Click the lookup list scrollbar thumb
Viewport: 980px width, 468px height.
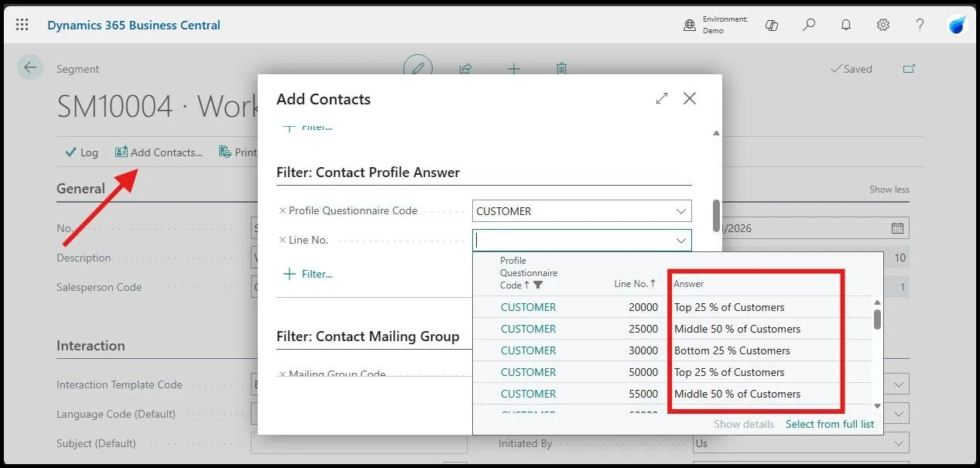(877, 319)
